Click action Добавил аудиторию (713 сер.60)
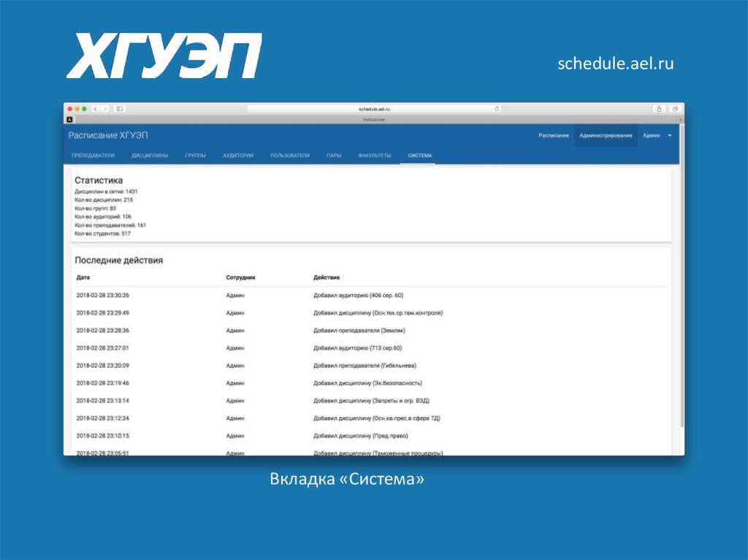748x560 pixels. click(357, 348)
